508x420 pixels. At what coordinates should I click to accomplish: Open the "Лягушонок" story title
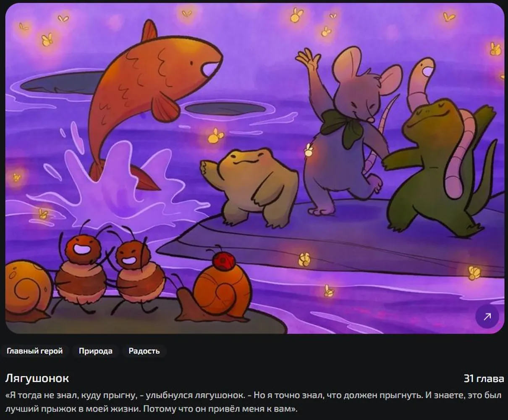tap(37, 378)
